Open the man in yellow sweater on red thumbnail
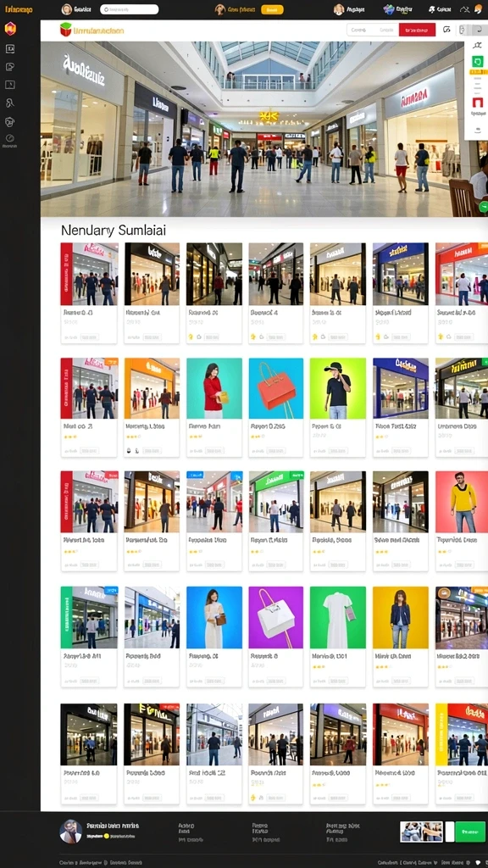The image size is (488, 868). [462, 502]
